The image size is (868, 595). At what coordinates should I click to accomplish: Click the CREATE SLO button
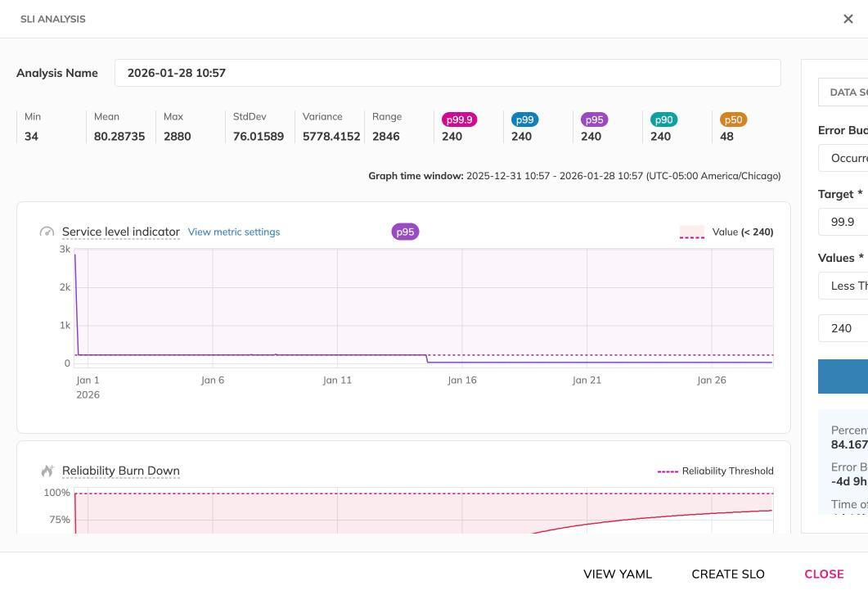[727, 574]
